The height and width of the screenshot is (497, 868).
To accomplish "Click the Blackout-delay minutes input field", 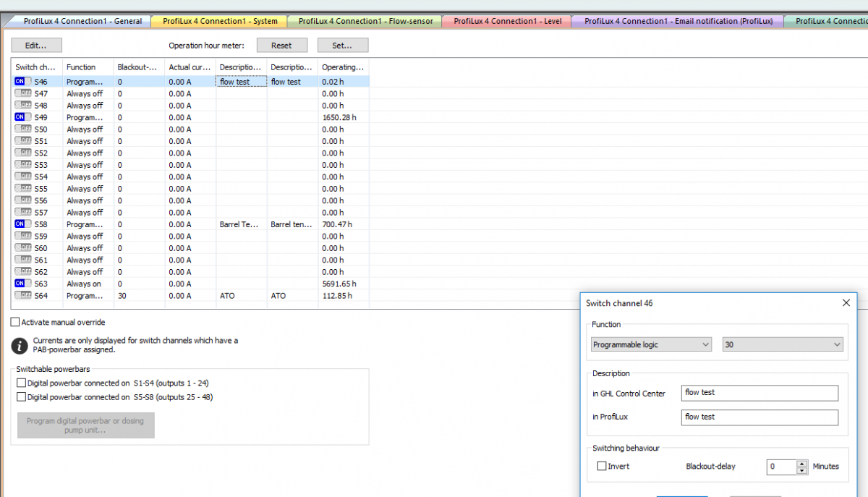I will tap(782, 467).
